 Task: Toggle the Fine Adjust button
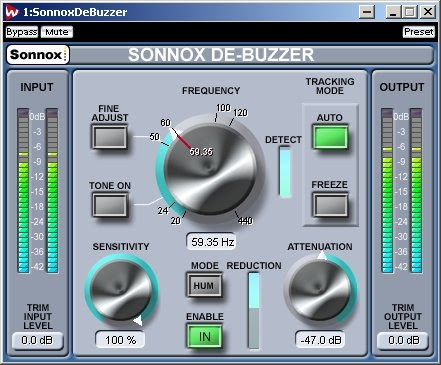(x=109, y=137)
